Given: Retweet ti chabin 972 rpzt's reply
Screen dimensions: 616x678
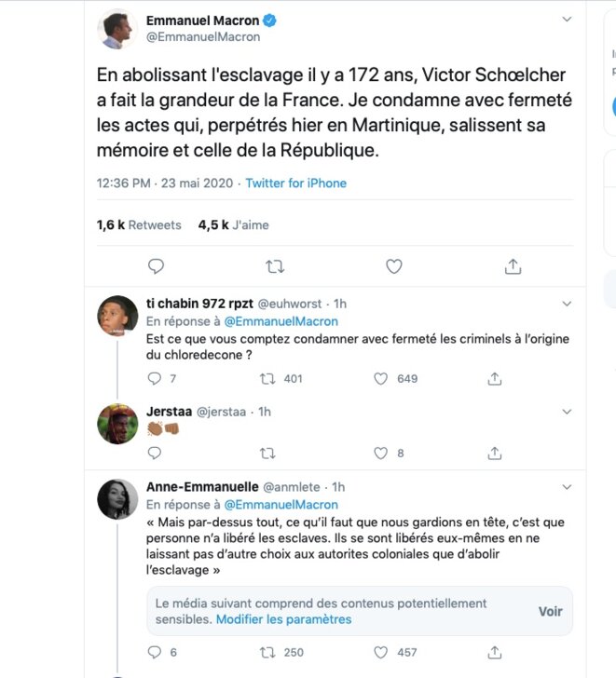Looking at the screenshot, I should click(267, 379).
